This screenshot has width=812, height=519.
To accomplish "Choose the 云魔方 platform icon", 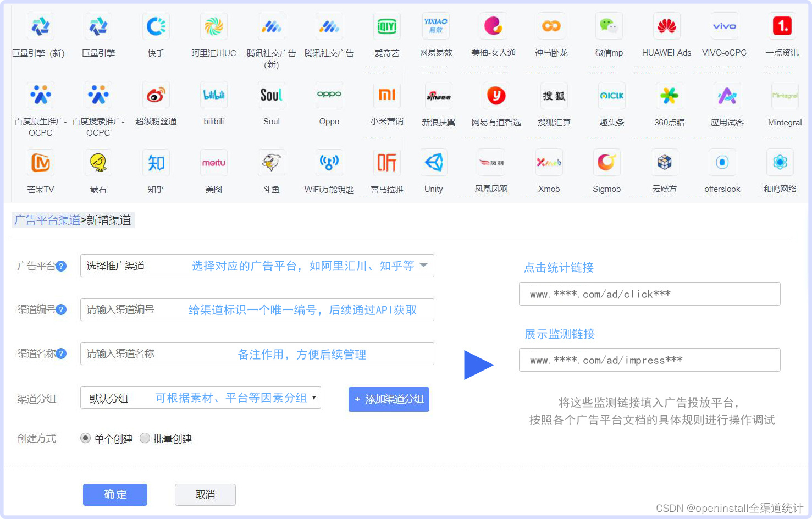I will [665, 162].
